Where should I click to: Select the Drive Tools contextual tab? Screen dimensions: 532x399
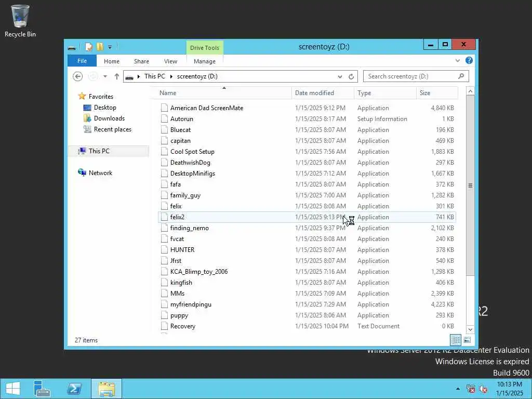[205, 48]
